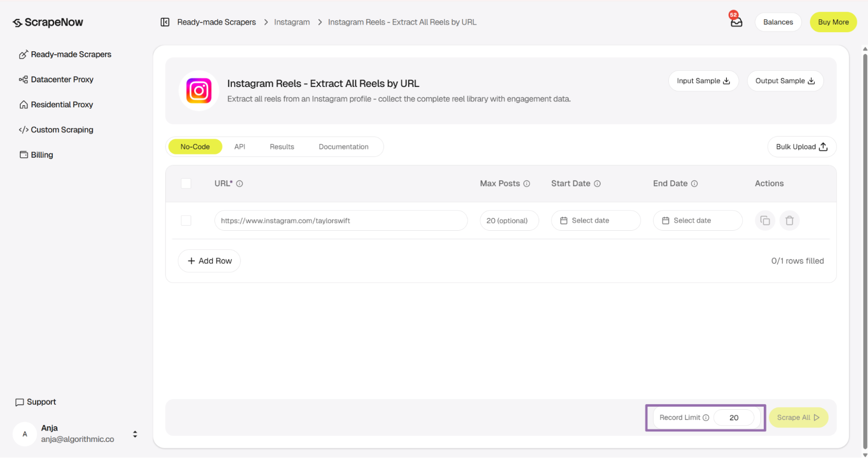868x458 pixels.
Task: Go to Ready-made Scrapers breadcrumb
Action: [x=216, y=22]
